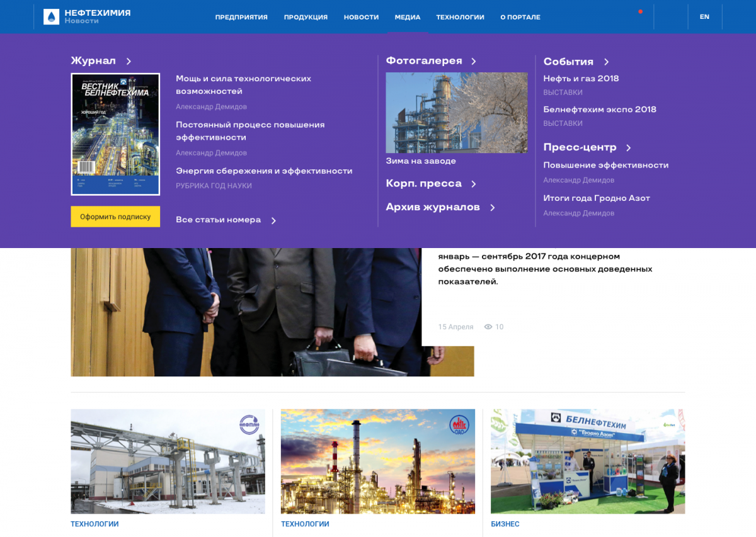Open the Белнефтехим exhibition stand card image

[x=588, y=461]
